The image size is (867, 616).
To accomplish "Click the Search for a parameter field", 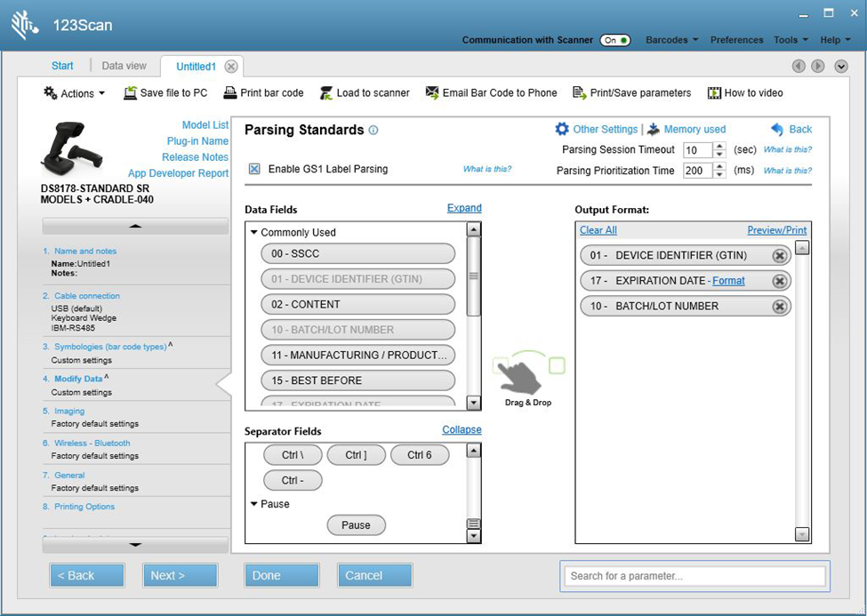I will pos(695,576).
